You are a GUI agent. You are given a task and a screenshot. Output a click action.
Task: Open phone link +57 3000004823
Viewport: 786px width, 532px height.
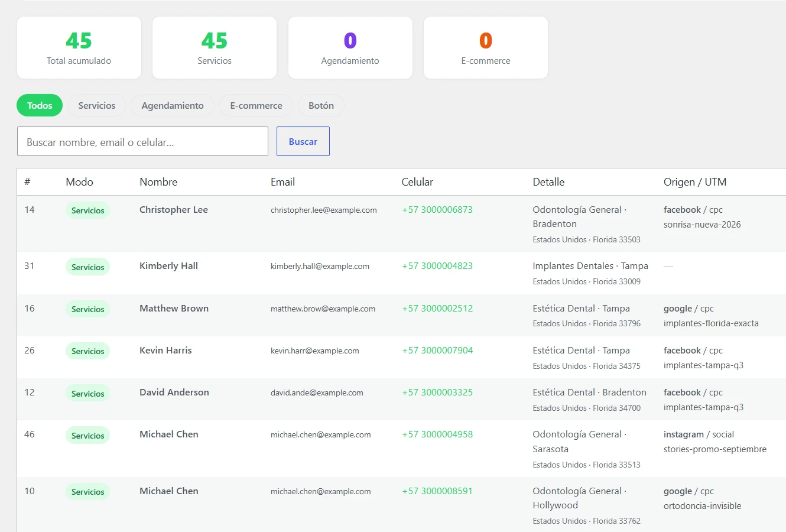pyautogui.click(x=437, y=266)
